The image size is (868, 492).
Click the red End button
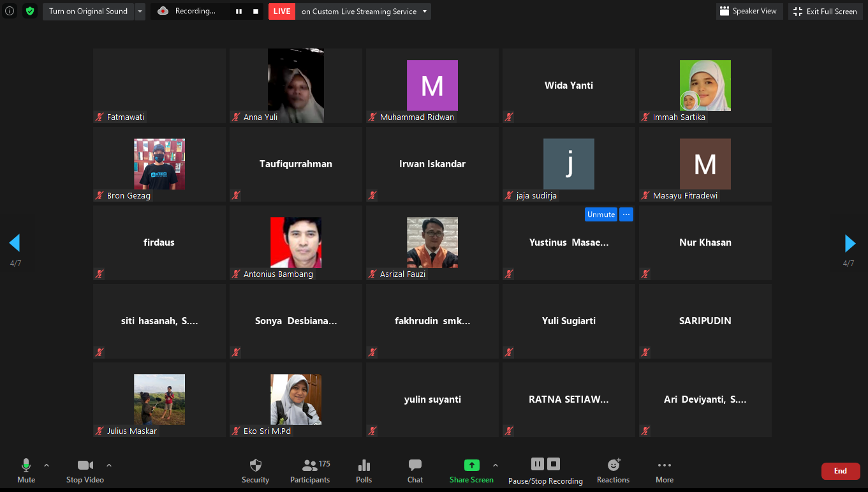[840, 471]
